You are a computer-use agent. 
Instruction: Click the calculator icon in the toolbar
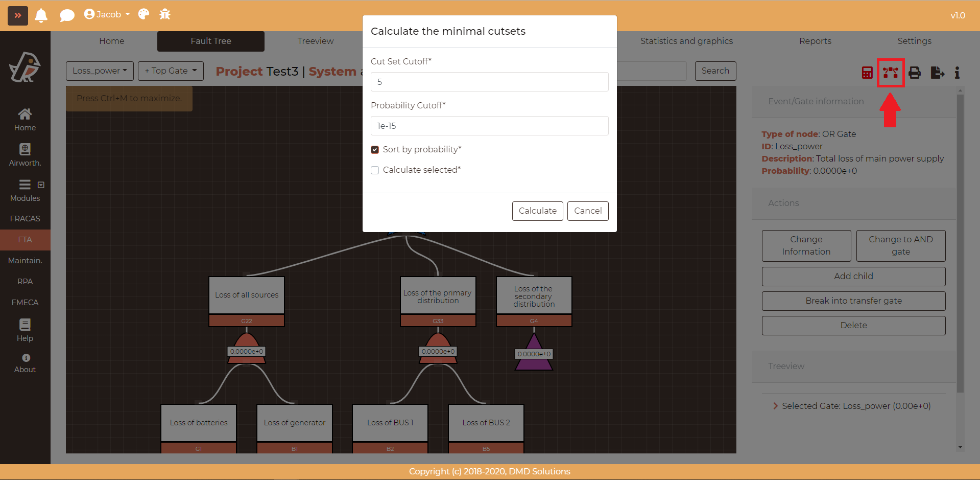coord(867,73)
